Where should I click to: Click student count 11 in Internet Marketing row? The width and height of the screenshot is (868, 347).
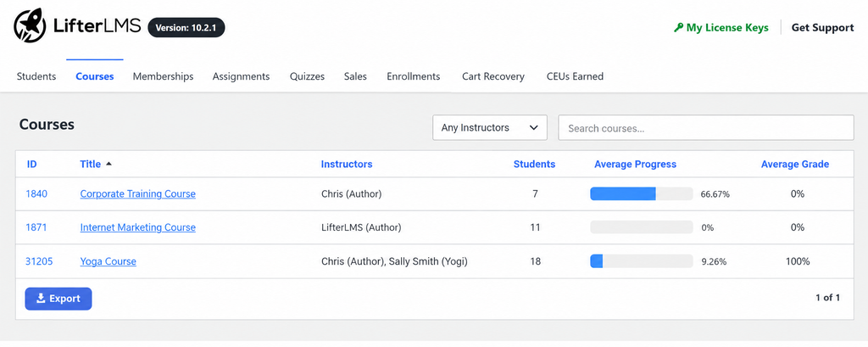535,227
